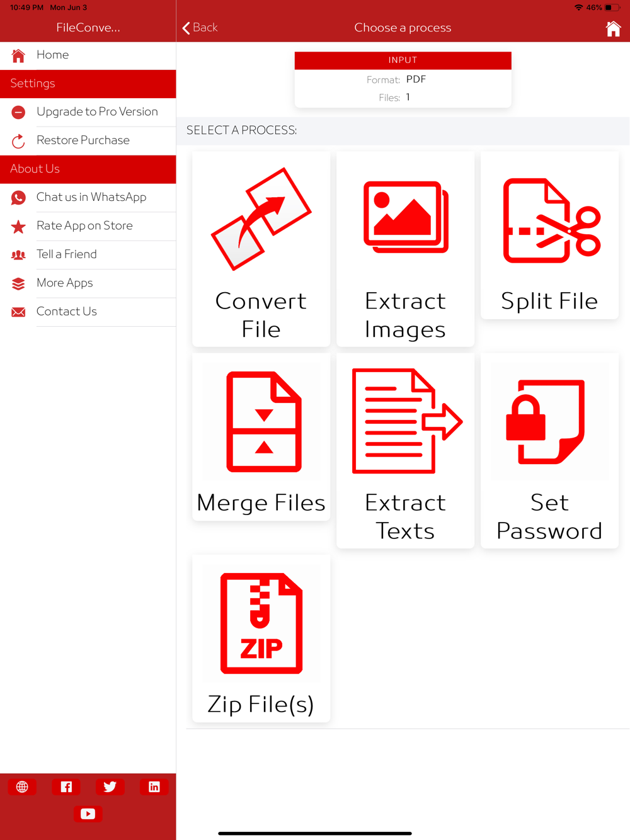Click the More Apps layers icon

tap(18, 283)
